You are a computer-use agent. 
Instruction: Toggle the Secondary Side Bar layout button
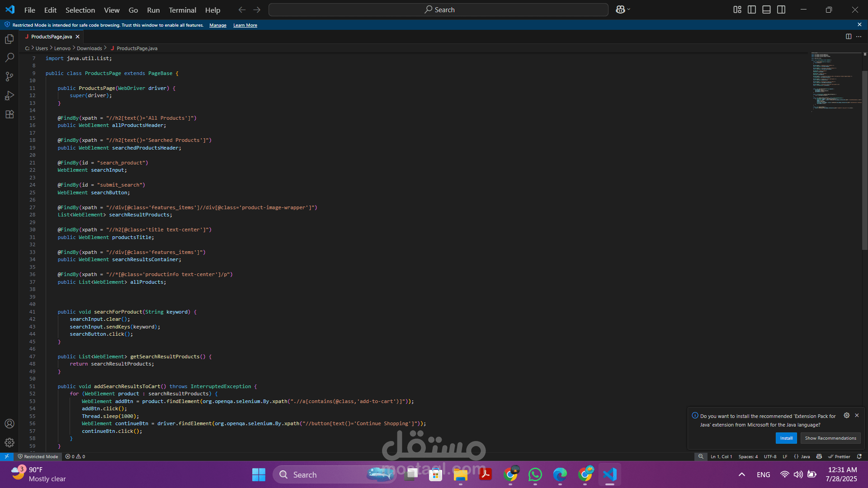(x=781, y=9)
